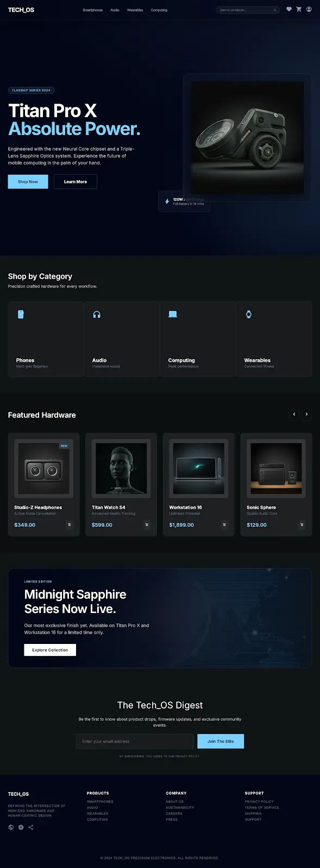Screen dimensions: 320x868
Task: Open the footer AUDIO link
Action: click(92, 807)
